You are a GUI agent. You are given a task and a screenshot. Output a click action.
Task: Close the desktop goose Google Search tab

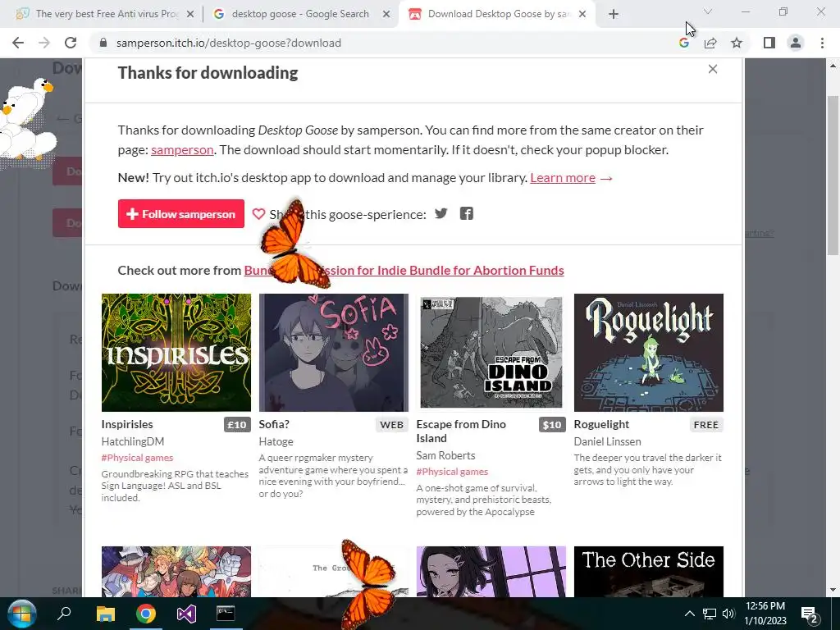pyautogui.click(x=386, y=15)
